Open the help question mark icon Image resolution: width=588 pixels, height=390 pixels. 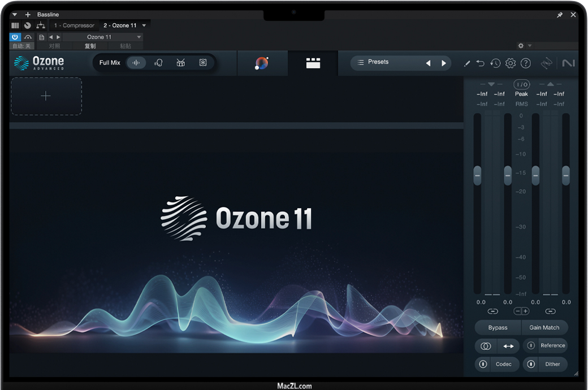coord(526,63)
